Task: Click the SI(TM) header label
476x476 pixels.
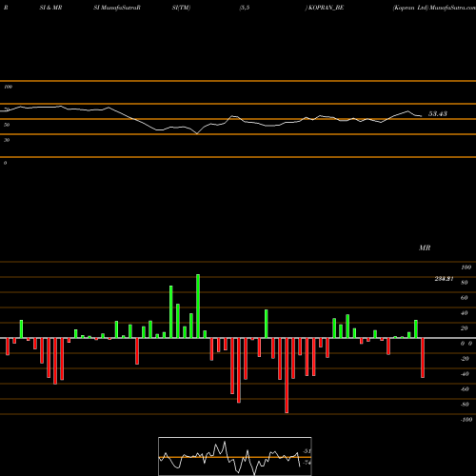Action: pos(181,8)
